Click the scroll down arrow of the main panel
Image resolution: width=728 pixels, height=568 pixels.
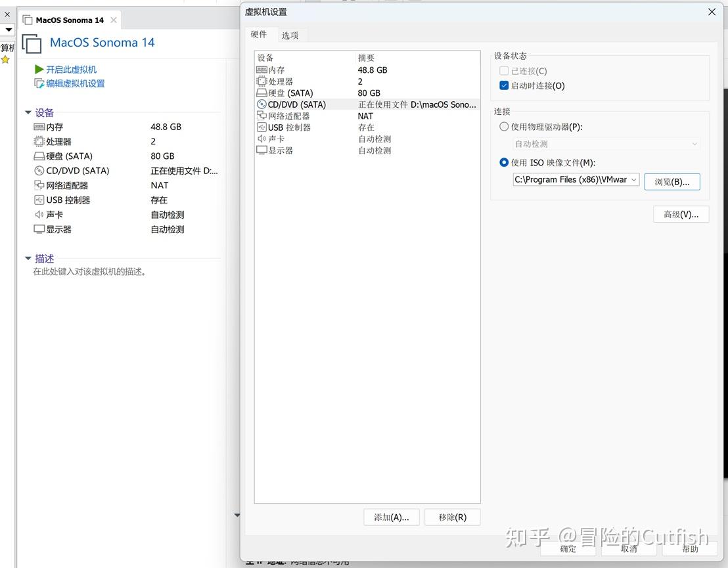237,515
